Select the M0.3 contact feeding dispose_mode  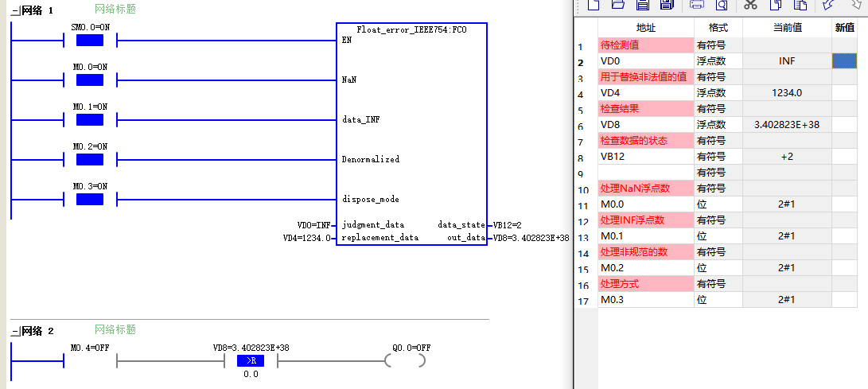pyautogui.click(x=90, y=199)
